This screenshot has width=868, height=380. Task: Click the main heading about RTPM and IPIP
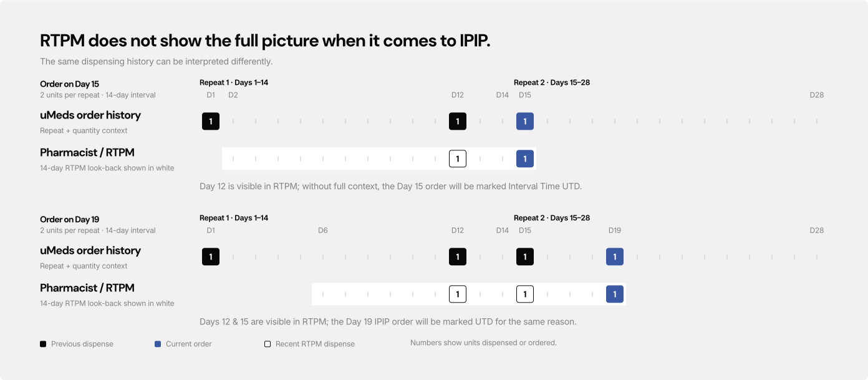[265, 41]
